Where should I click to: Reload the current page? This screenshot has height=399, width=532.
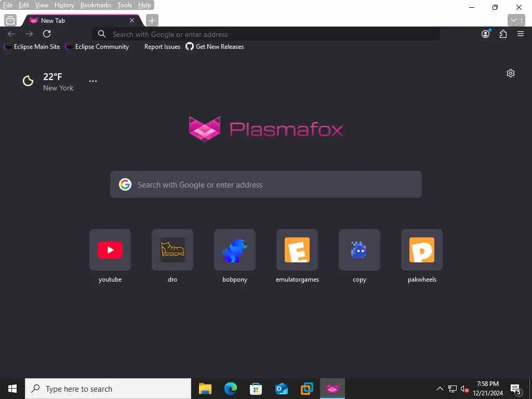[47, 34]
